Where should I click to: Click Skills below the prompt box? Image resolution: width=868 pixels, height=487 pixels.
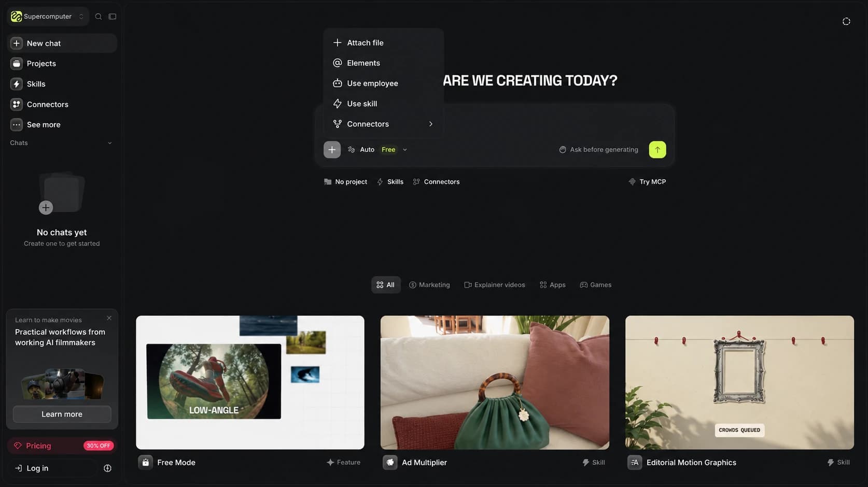coord(390,182)
